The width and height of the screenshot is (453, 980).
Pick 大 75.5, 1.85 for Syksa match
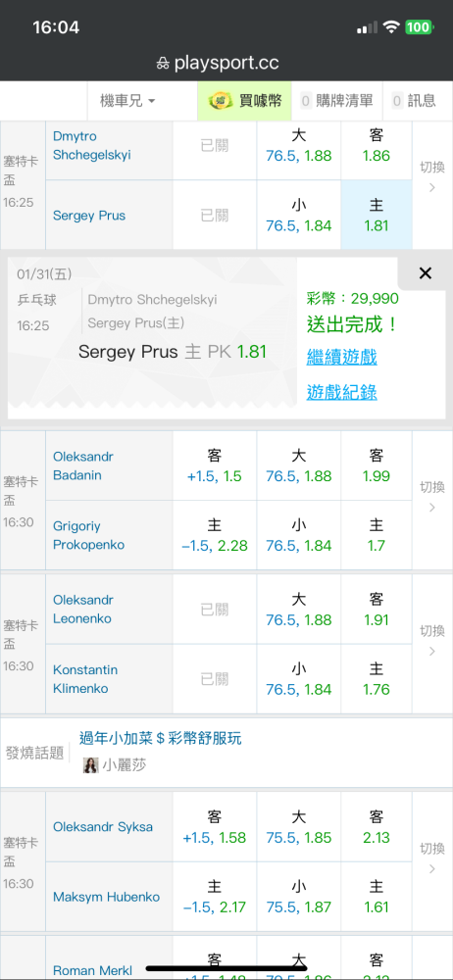point(298,827)
